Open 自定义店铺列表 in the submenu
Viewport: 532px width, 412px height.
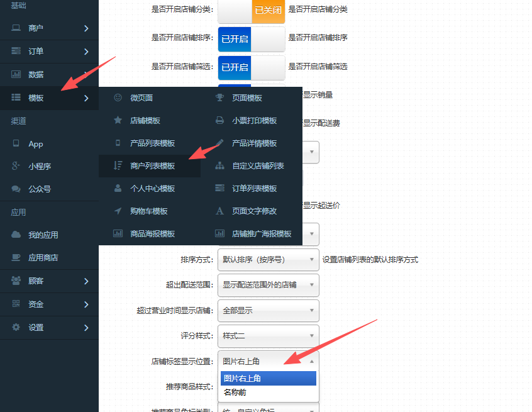(258, 165)
